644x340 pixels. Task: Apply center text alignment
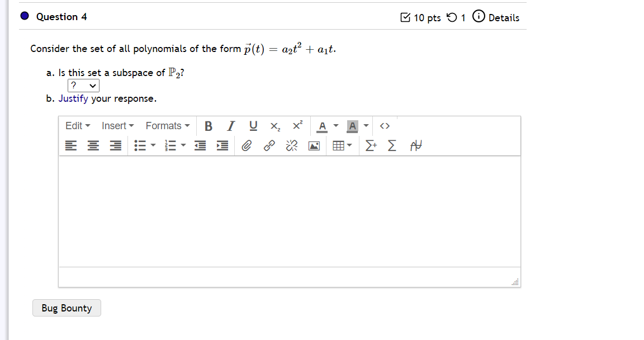93,145
